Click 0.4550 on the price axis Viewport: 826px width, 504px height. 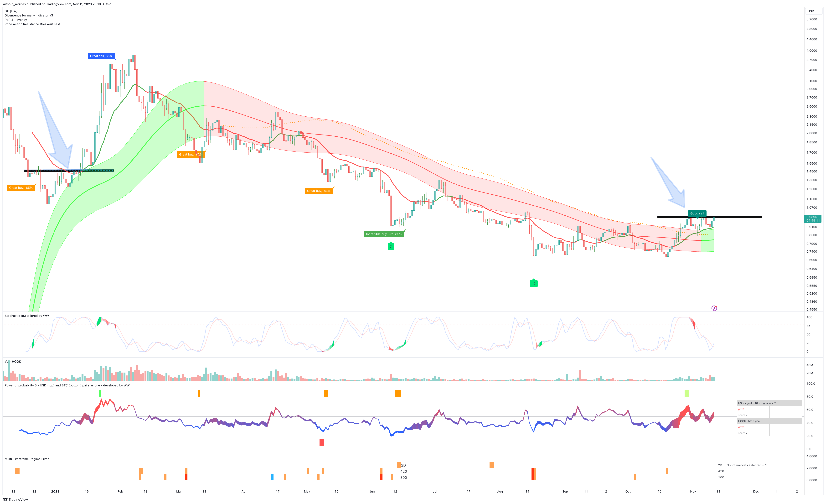coord(812,309)
